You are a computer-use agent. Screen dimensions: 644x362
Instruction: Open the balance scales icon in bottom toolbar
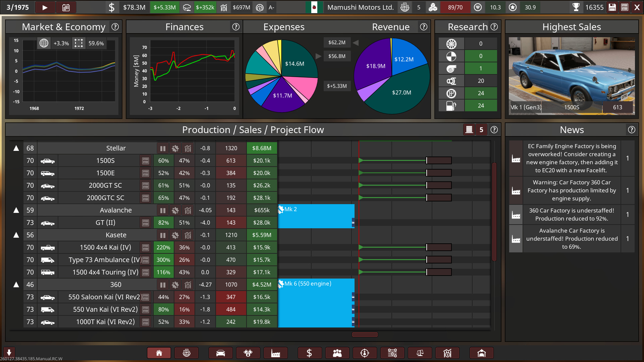pyautogui.click(x=420, y=353)
